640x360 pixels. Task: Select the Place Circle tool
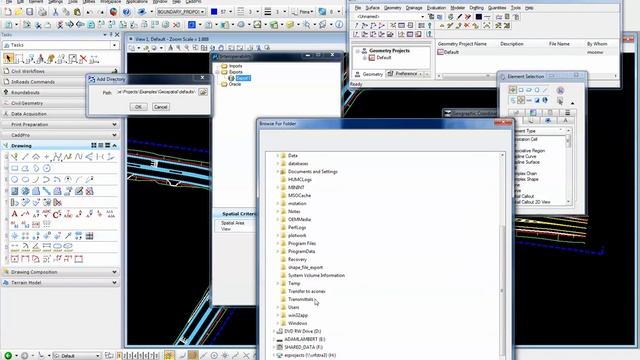click(14, 180)
